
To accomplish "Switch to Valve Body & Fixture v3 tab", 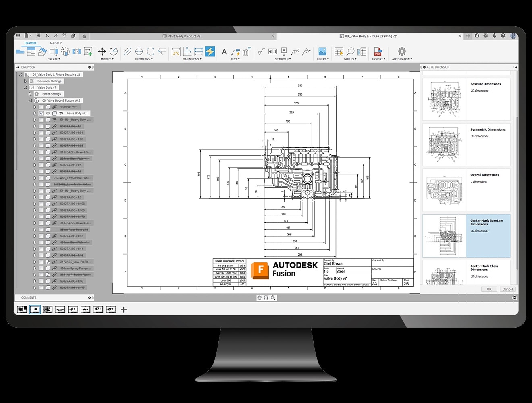I will 184,36.
